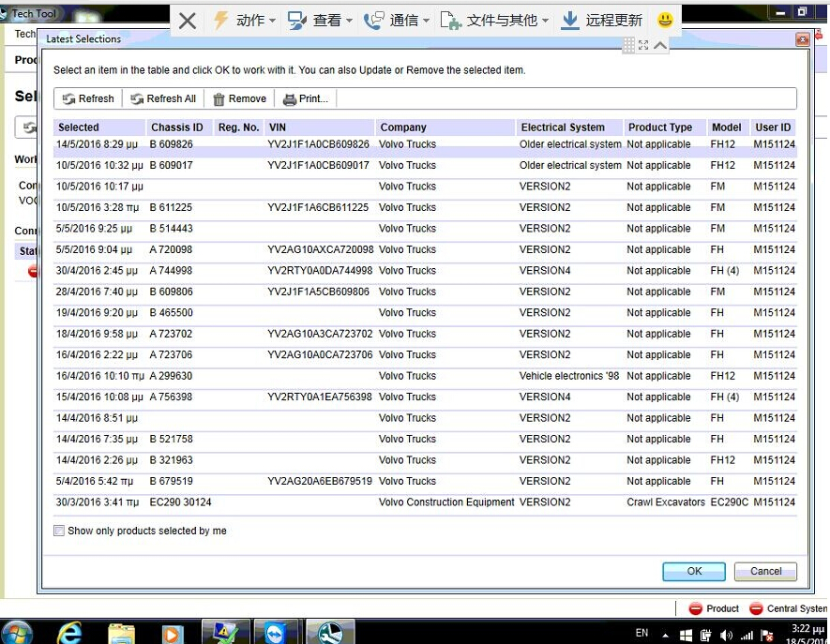Screen dimensions: 830x644
Task: Click the Print toolbar button
Action: click(x=305, y=99)
